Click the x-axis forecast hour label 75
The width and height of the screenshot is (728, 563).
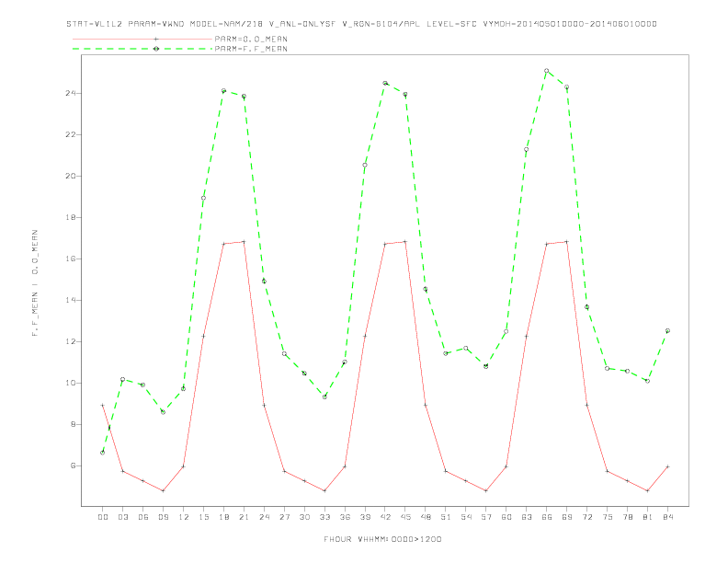point(608,517)
